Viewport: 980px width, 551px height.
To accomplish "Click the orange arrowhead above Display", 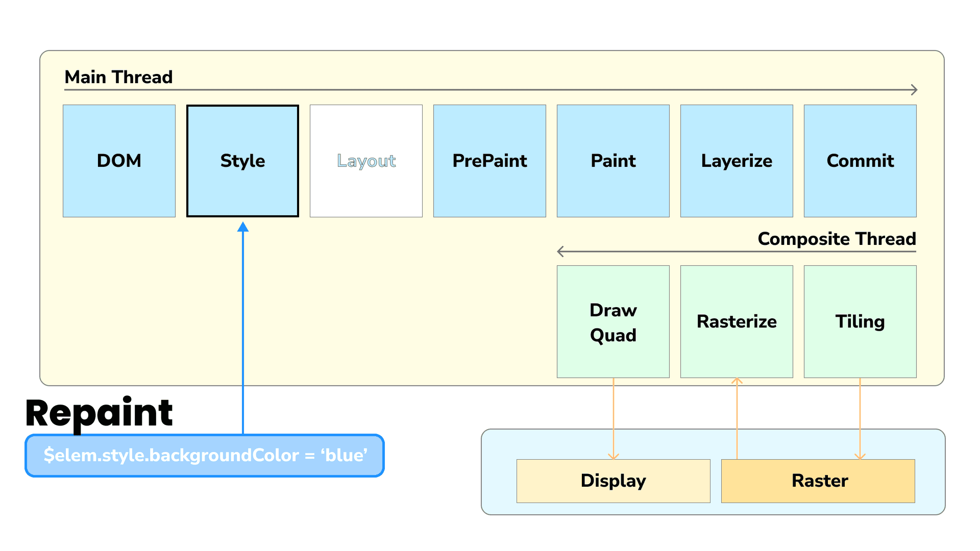I will click(614, 456).
